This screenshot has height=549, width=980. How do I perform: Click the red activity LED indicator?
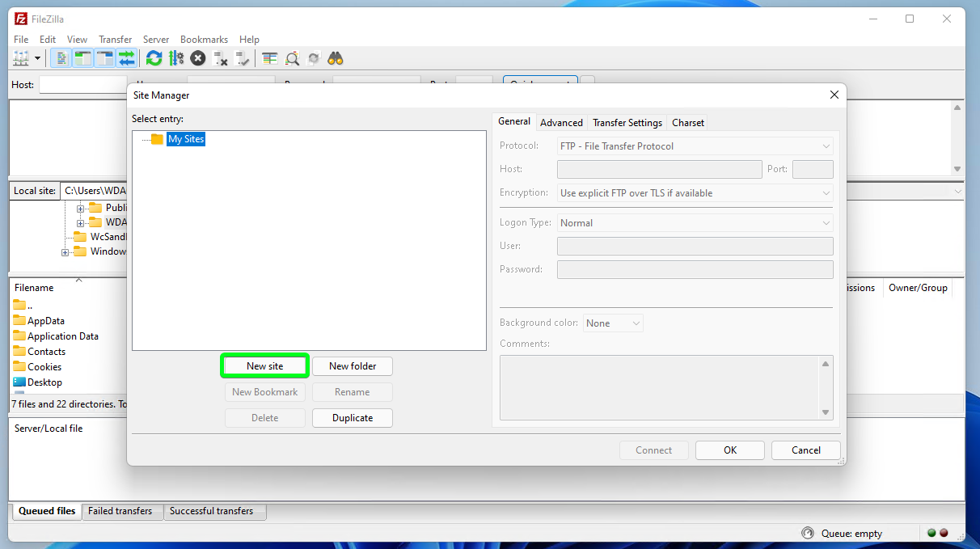[944, 533]
